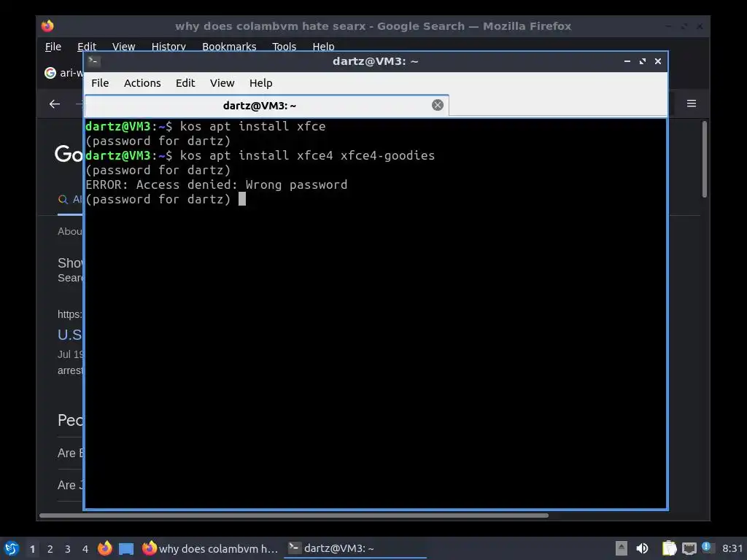Open Firefox History menu
This screenshot has width=747, height=560.
click(x=169, y=47)
